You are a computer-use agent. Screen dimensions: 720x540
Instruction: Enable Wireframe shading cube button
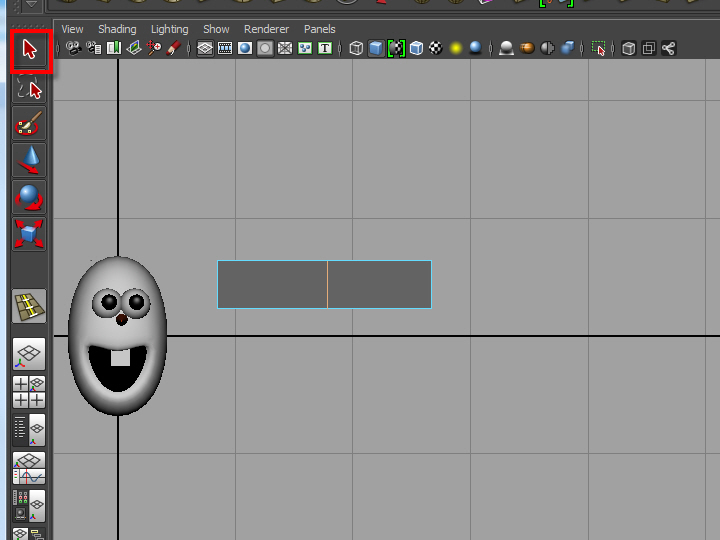(356, 48)
